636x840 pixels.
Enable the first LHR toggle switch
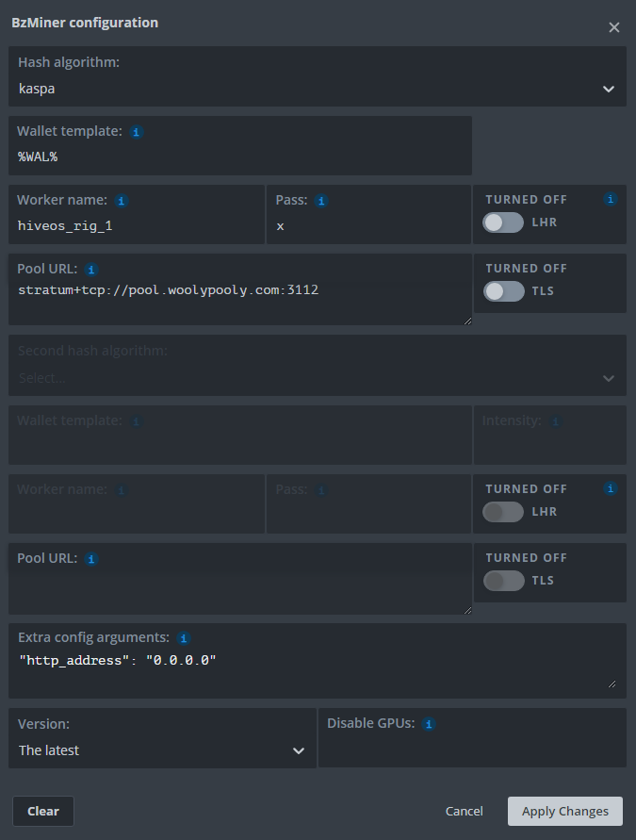coord(504,222)
